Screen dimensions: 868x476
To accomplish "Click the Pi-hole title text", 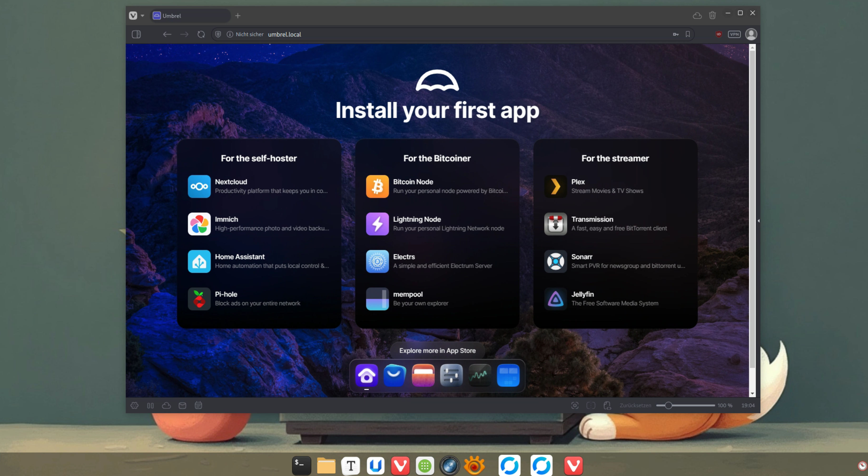I will coord(226,294).
